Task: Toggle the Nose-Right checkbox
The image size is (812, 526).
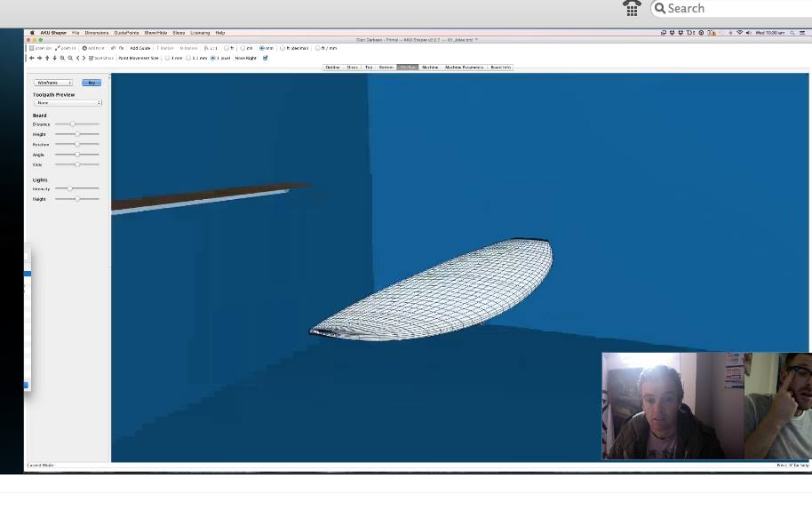Action: [265, 58]
